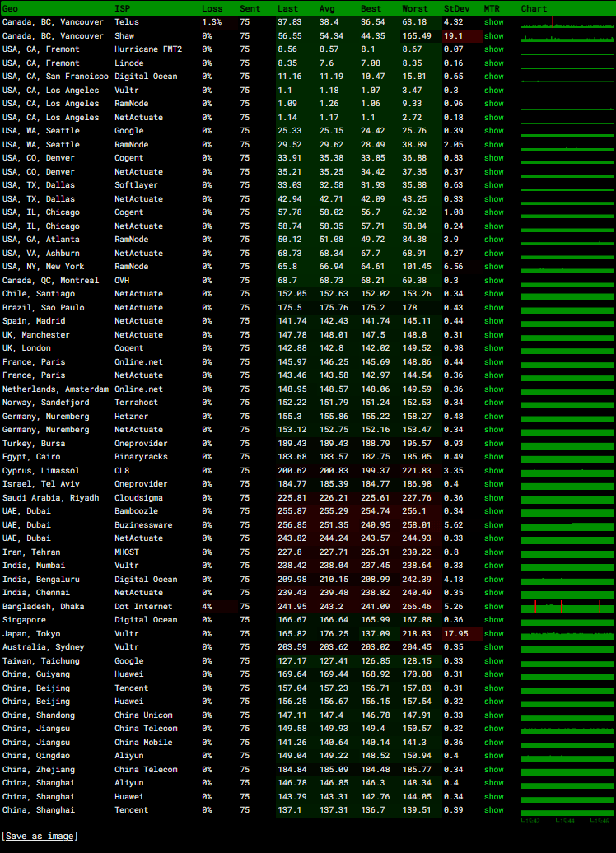
Task: Select the 256.85 last value for Buzinessware
Action: [292, 525]
